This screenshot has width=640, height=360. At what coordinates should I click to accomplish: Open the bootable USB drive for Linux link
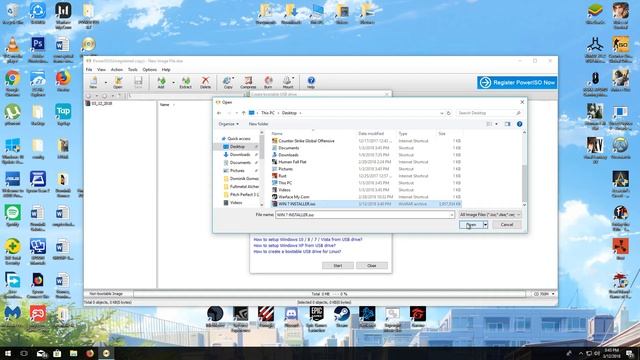[x=297, y=252]
